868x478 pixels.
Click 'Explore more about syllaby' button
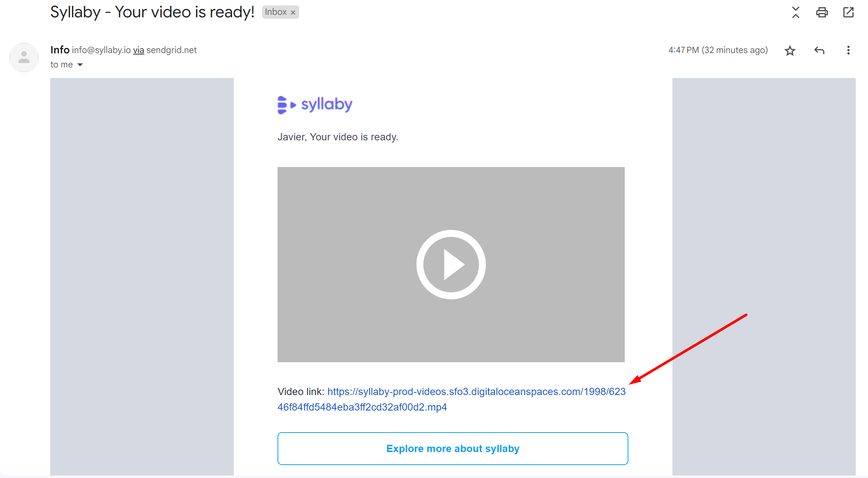click(453, 448)
